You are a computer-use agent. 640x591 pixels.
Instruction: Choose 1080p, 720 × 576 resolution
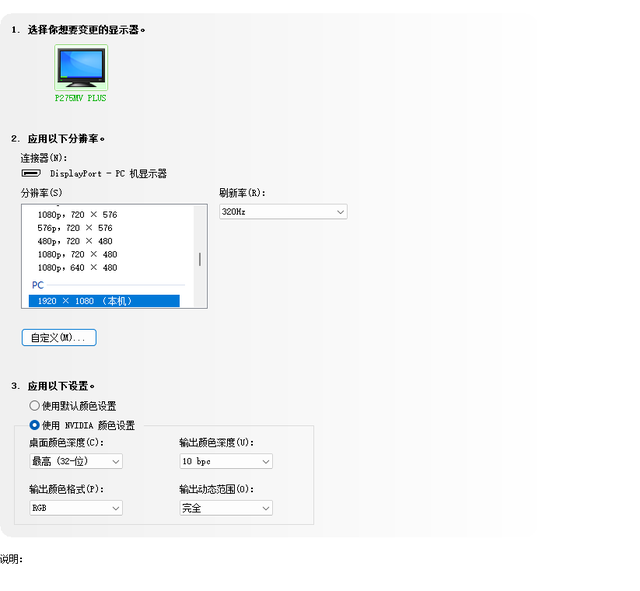[x=78, y=215]
